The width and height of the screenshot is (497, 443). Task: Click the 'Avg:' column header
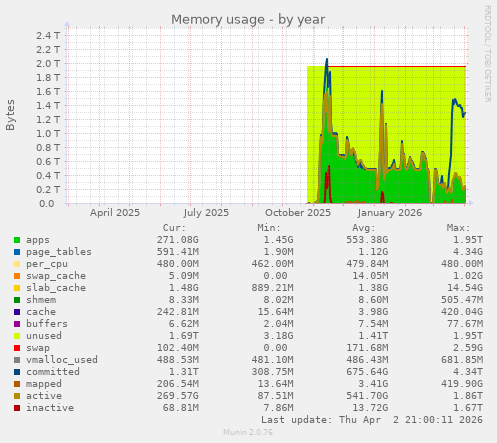pos(364,228)
